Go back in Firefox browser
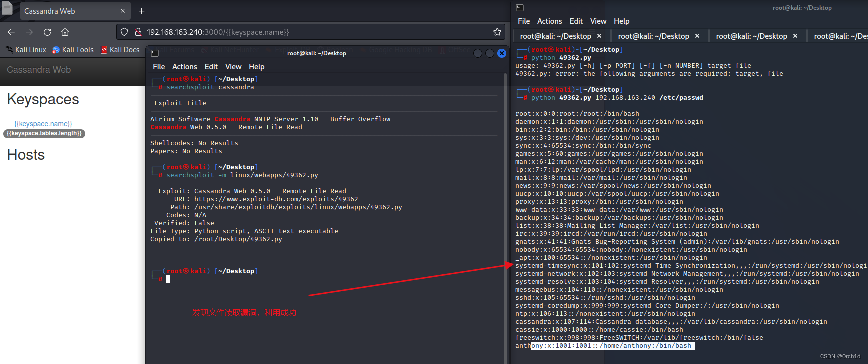Image resolution: width=868 pixels, height=364 pixels. pos(11,32)
